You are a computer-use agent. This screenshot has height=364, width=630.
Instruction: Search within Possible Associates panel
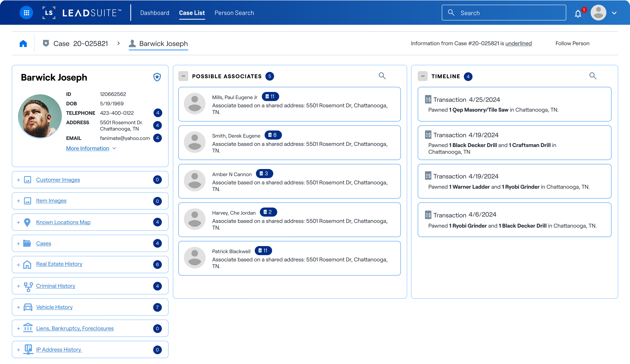point(382,76)
